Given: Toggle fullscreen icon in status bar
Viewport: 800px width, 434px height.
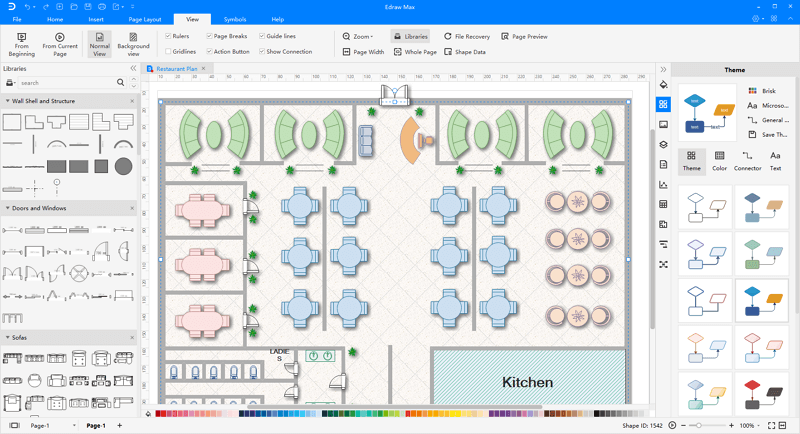Looking at the screenshot, I should (x=771, y=425).
